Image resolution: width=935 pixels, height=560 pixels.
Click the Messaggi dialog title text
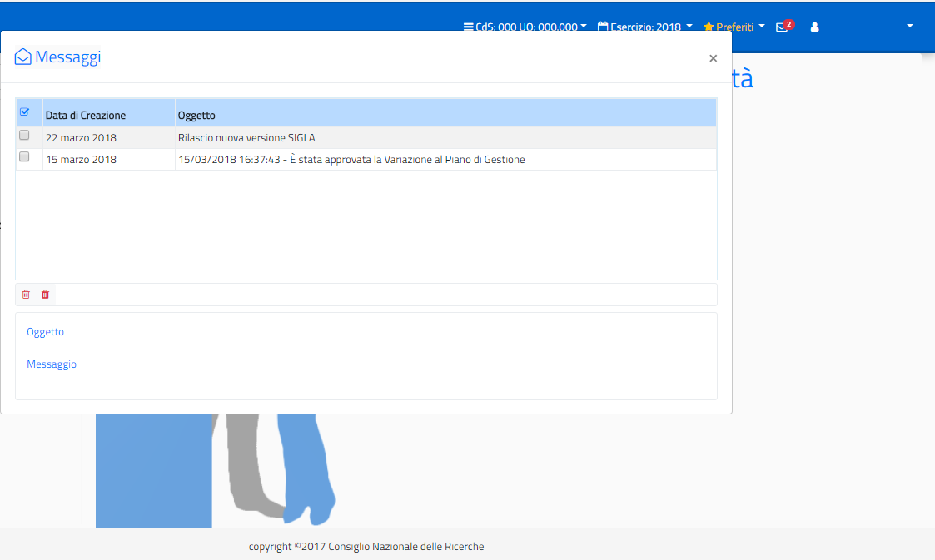pyautogui.click(x=68, y=57)
